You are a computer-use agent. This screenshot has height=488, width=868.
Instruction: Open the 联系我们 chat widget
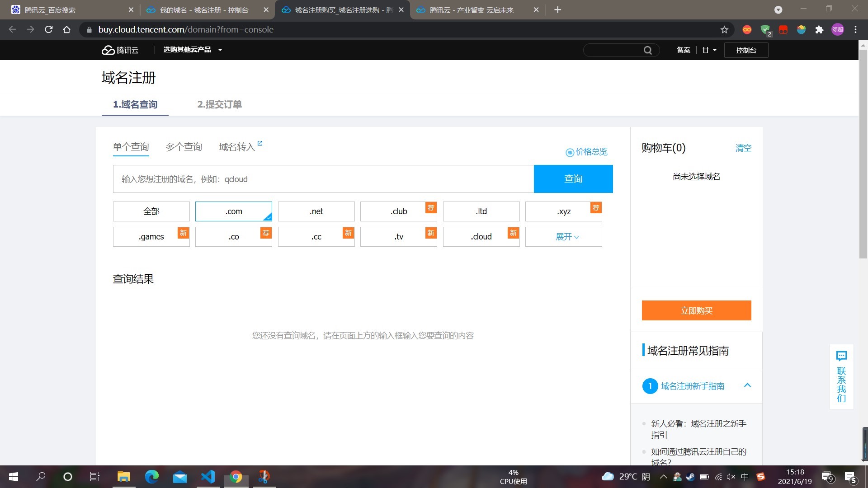tap(841, 377)
